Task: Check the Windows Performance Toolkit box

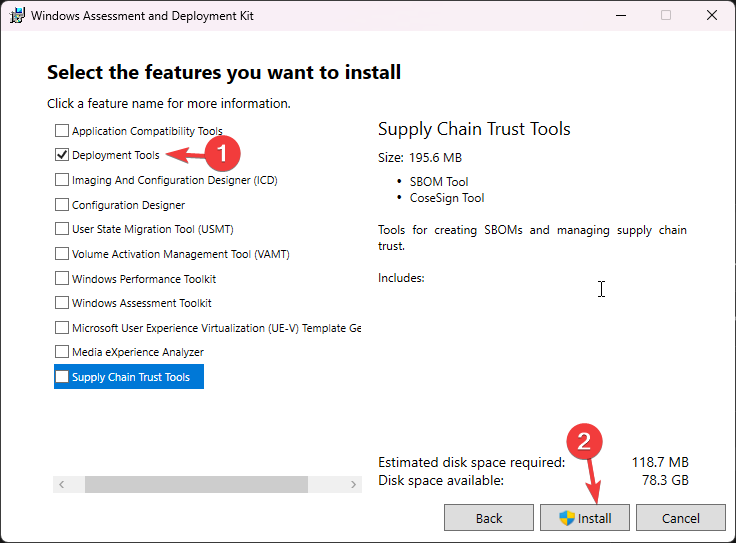Action: tap(62, 278)
